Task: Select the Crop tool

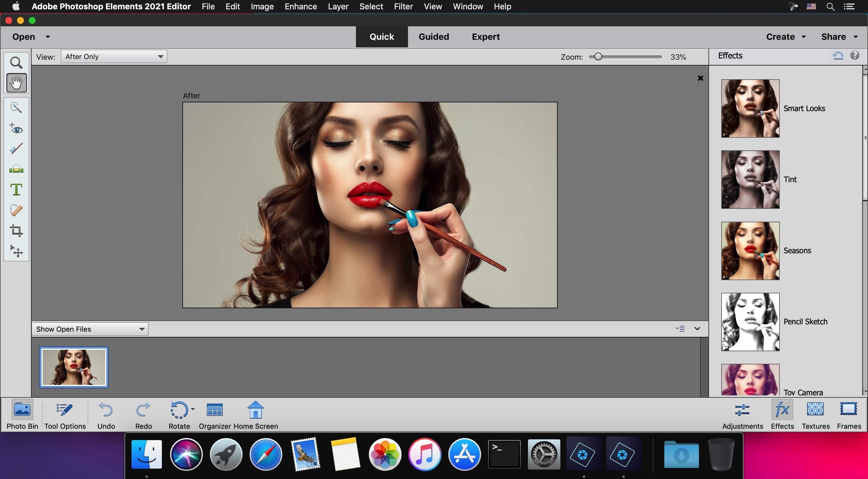Action: pyautogui.click(x=16, y=230)
